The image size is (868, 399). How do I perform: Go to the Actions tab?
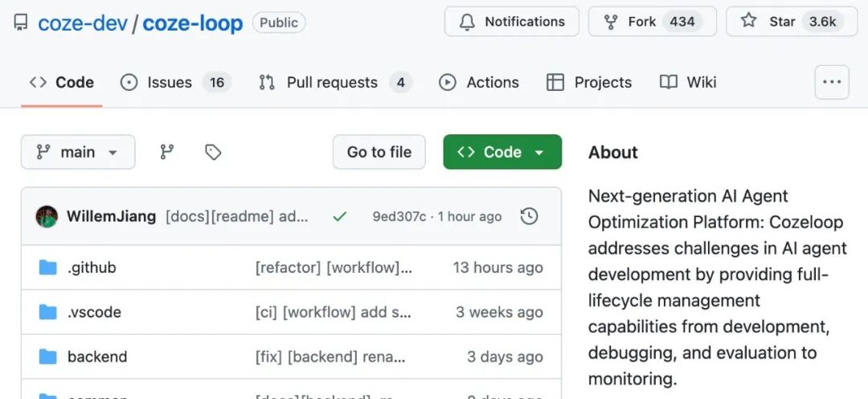coord(478,83)
